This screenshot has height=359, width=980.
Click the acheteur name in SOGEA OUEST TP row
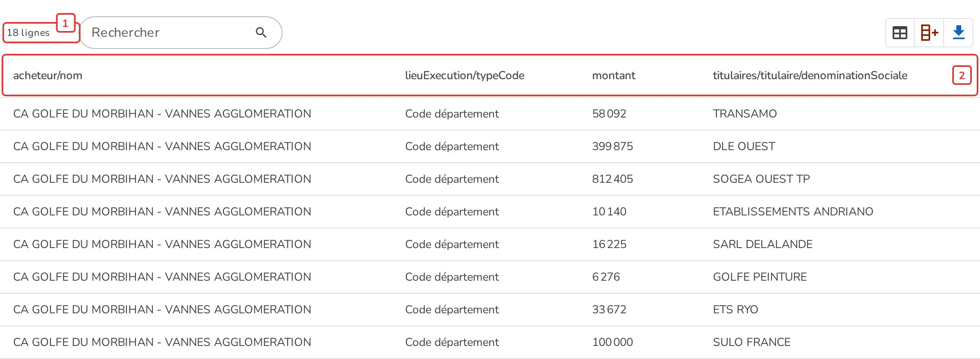point(162,179)
